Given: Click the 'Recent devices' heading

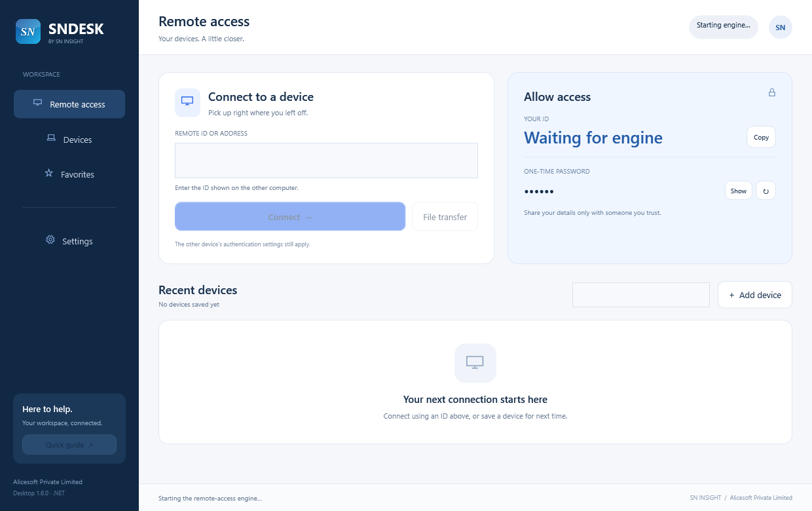Looking at the screenshot, I should (198, 290).
